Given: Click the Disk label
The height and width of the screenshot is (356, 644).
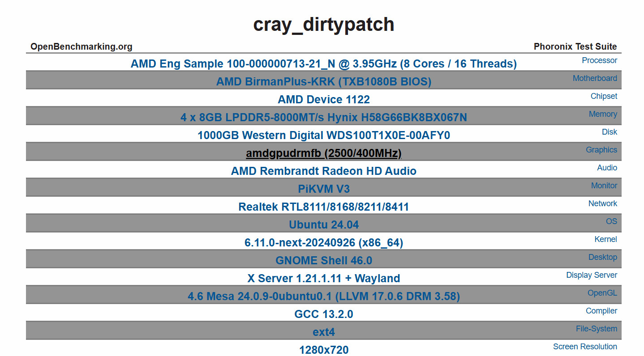Looking at the screenshot, I should [610, 132].
